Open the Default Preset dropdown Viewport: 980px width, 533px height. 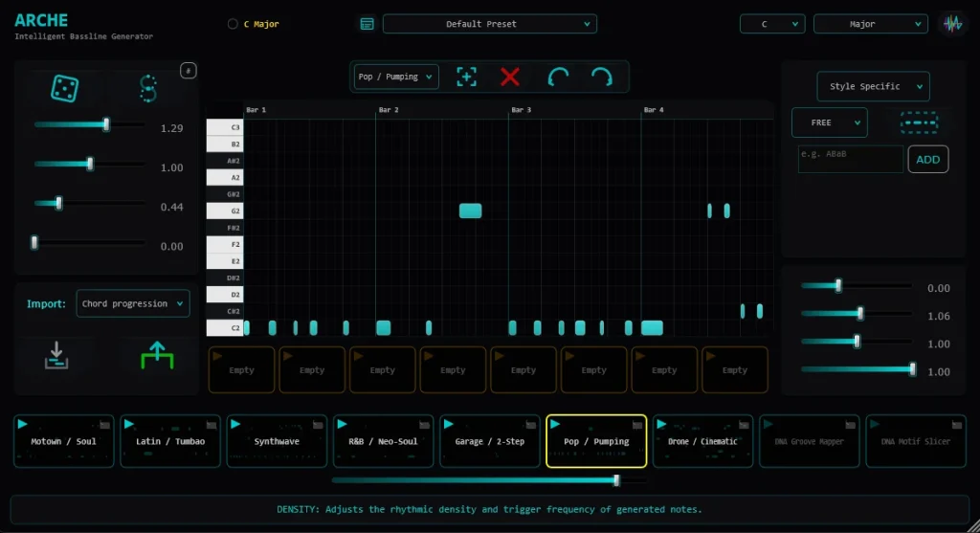coord(489,24)
